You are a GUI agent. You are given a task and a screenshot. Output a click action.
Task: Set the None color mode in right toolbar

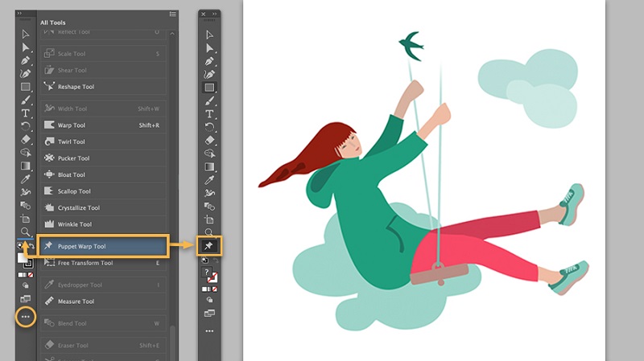pyautogui.click(x=214, y=288)
